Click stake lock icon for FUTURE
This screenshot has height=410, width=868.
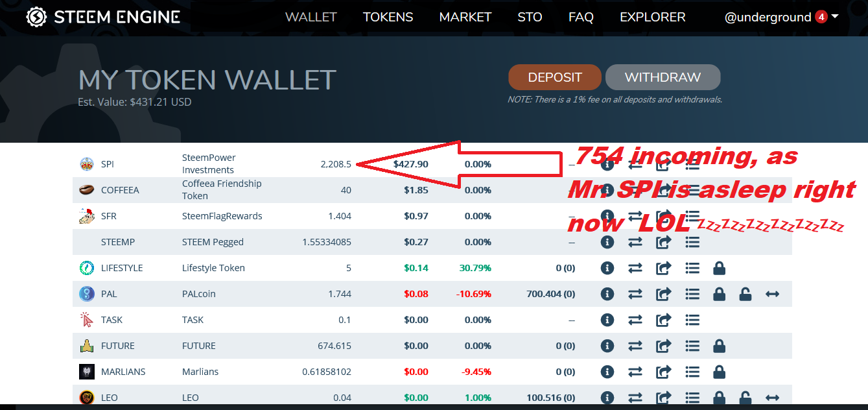coord(719,346)
